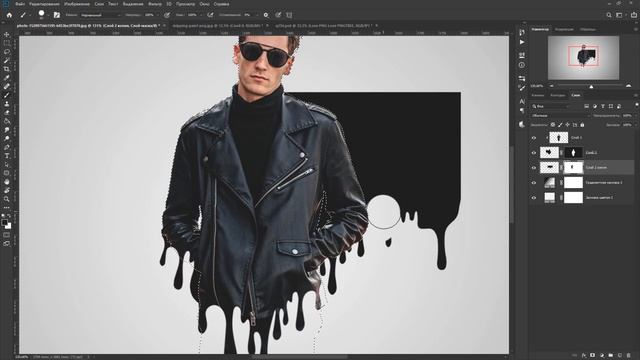The width and height of the screenshot is (640, 360).
Task: Select the Слой 2 копия layer mask thumbnail
Action: click(x=573, y=167)
